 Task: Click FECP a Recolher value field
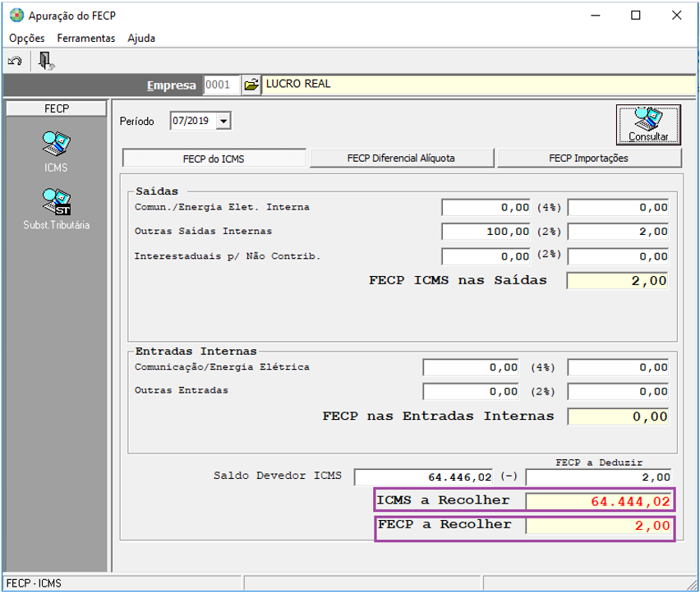598,526
